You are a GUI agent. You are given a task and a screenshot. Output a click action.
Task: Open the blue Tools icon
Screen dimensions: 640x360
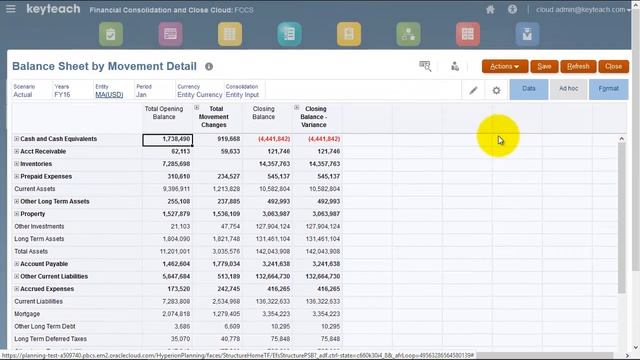tap(527, 34)
